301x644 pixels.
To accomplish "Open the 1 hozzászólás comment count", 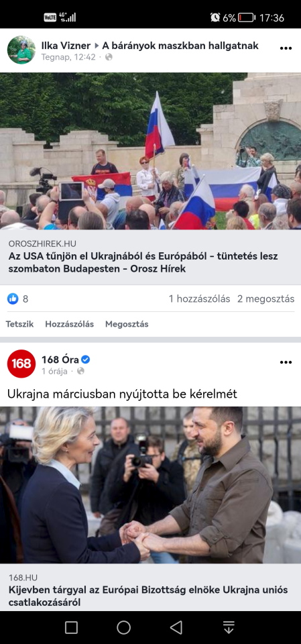I will (x=199, y=299).
